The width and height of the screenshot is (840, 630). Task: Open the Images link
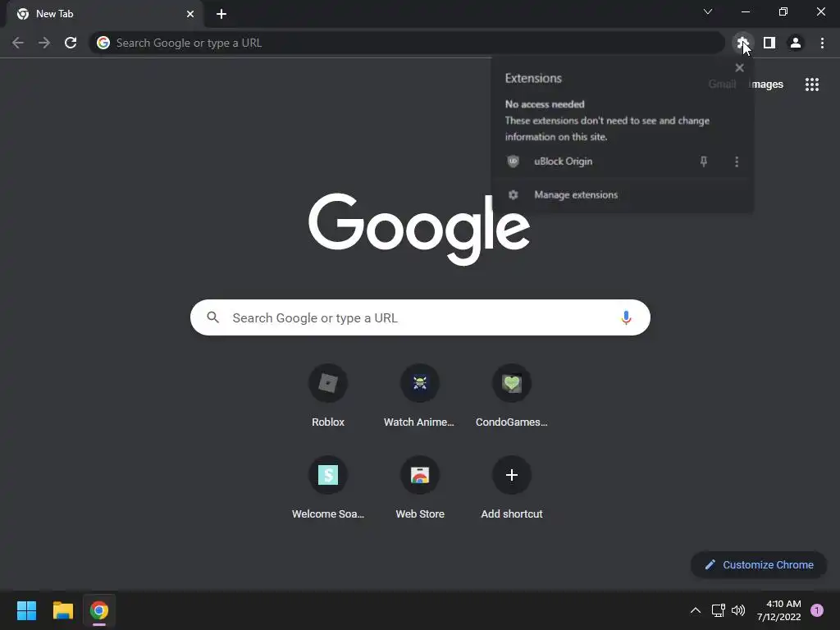coord(768,84)
